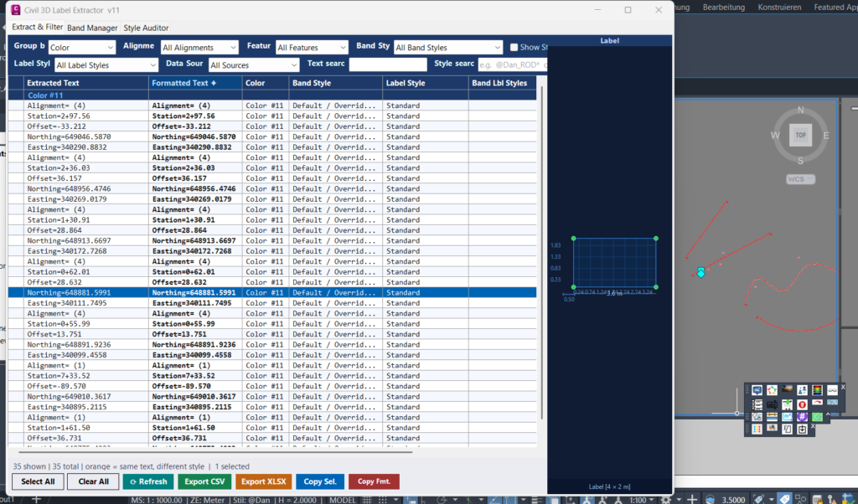Open the All Sources data source dropdown
The height and width of the screenshot is (504, 858).
(x=254, y=65)
